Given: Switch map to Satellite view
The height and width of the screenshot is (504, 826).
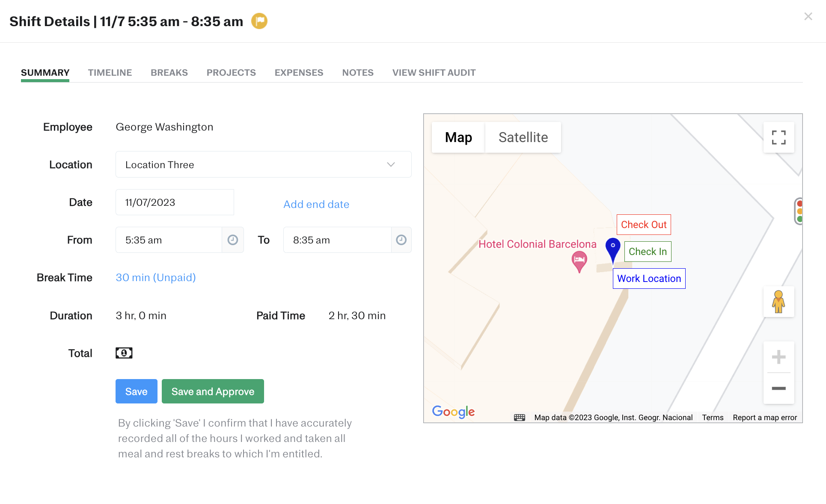Looking at the screenshot, I should 523,137.
